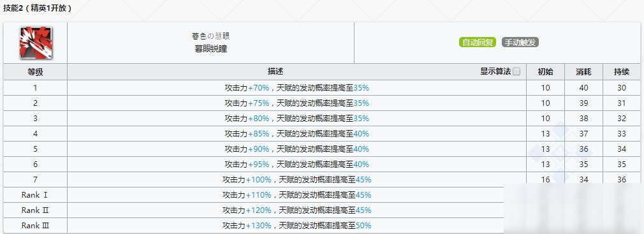Select level 1 row number cell
644x234 pixels.
coord(35,88)
